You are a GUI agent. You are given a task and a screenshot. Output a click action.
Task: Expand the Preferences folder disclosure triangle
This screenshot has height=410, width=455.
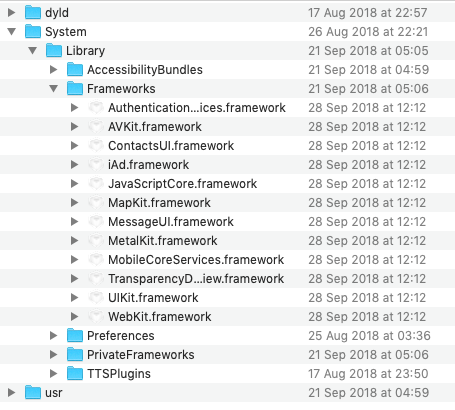[x=54, y=336]
